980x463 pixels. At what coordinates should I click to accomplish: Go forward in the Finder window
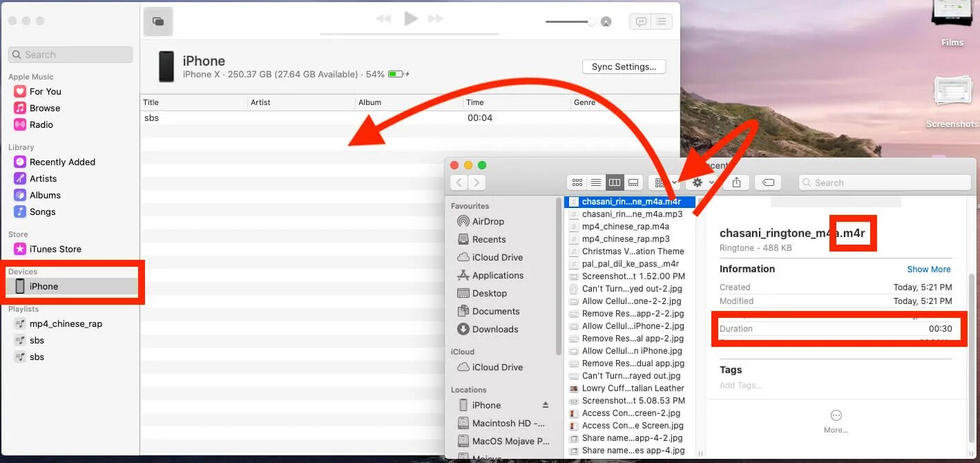(x=477, y=182)
